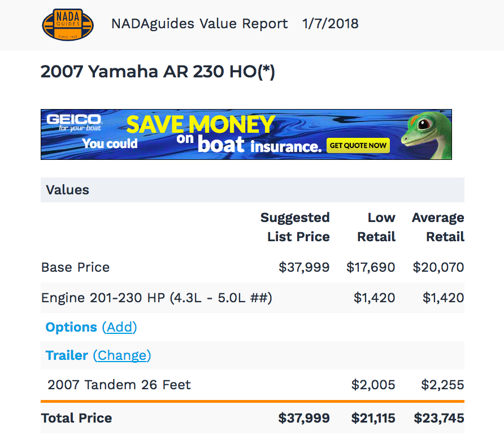Click the Low Retail column header
This screenshot has width=504, height=448.
[376, 227]
